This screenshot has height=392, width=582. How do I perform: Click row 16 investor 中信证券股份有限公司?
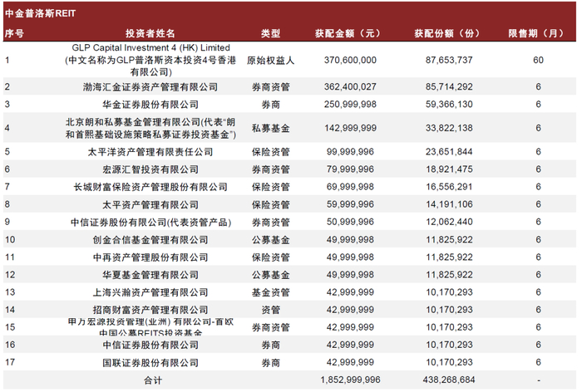pyautogui.click(x=150, y=345)
